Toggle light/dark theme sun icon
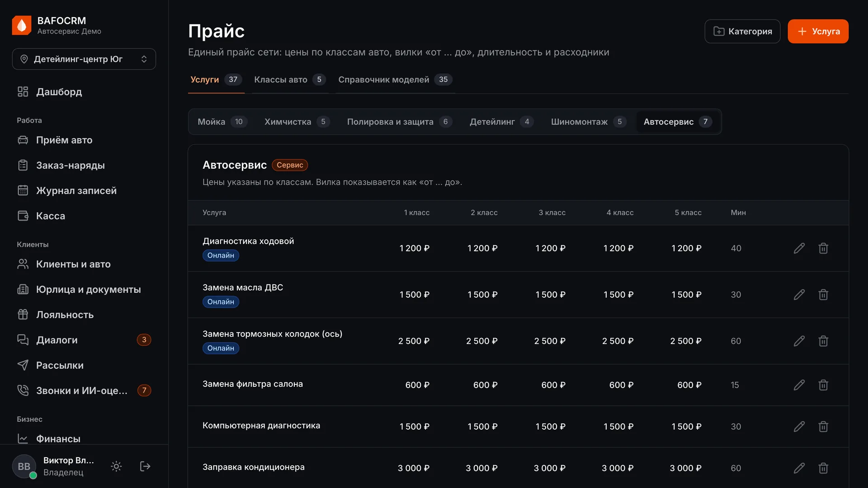The height and width of the screenshot is (488, 868). [116, 466]
